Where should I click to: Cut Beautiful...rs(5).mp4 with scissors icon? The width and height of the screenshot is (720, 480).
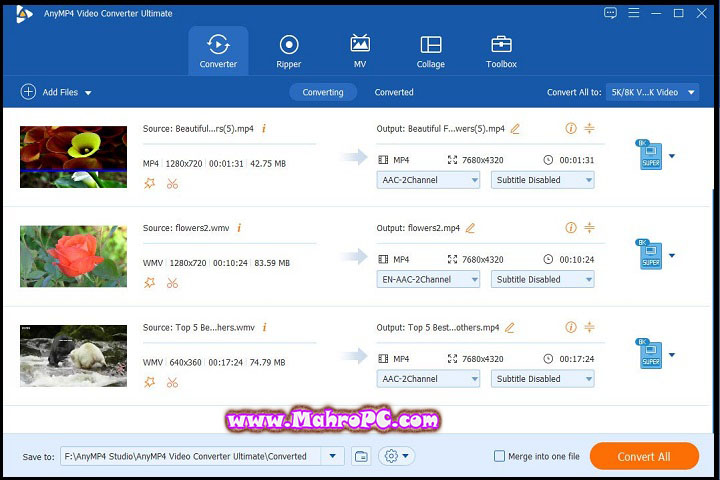pos(172,184)
